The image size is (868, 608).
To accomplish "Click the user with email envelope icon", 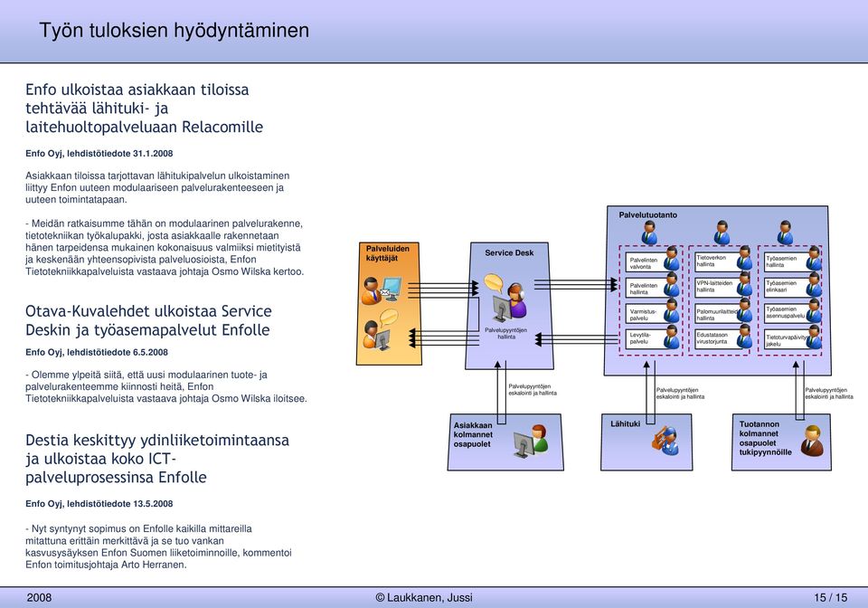I will pyautogui.click(x=381, y=290).
